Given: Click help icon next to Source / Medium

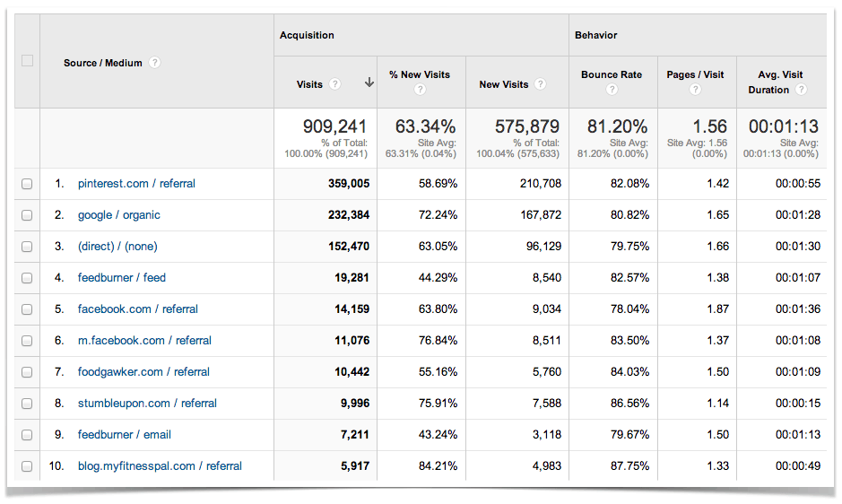Looking at the screenshot, I should [x=155, y=63].
